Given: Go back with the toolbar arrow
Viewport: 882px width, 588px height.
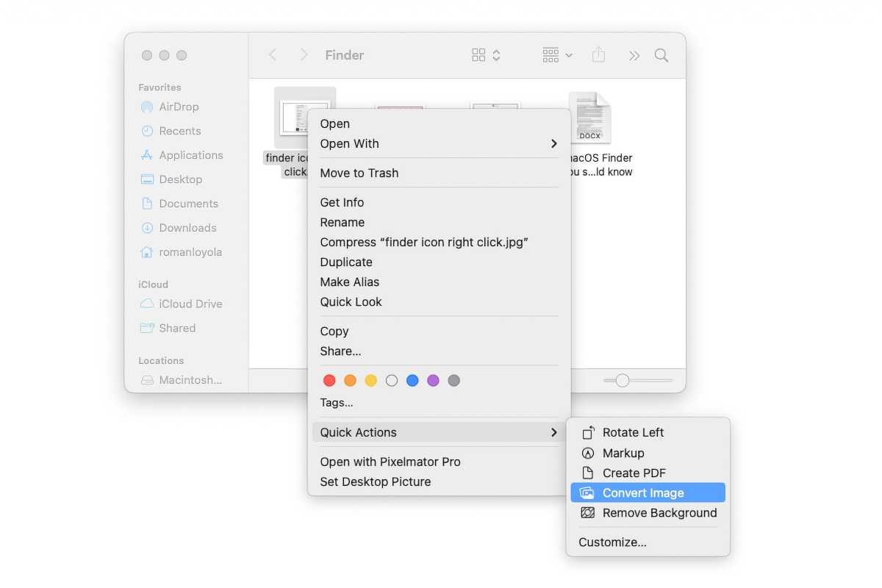Looking at the screenshot, I should tap(273, 55).
